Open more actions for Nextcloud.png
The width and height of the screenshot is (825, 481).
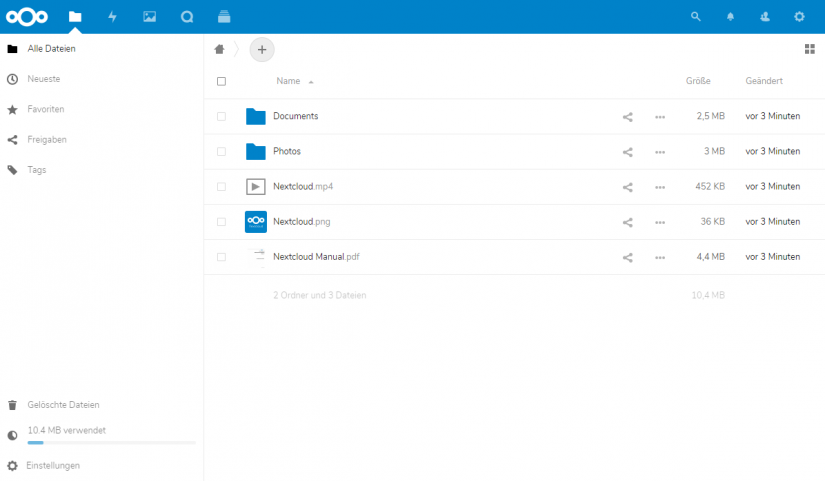[x=660, y=222]
